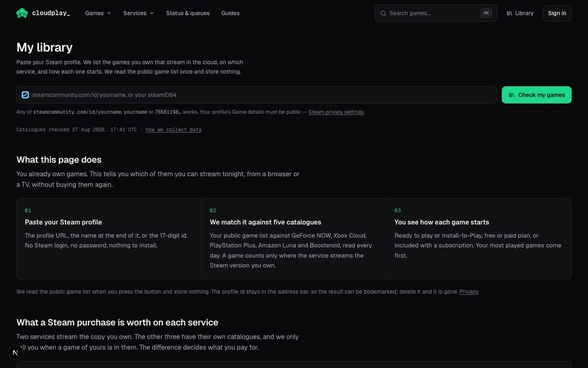Click the Steam profile input field
Screen dimensions: 588x368
(256, 95)
